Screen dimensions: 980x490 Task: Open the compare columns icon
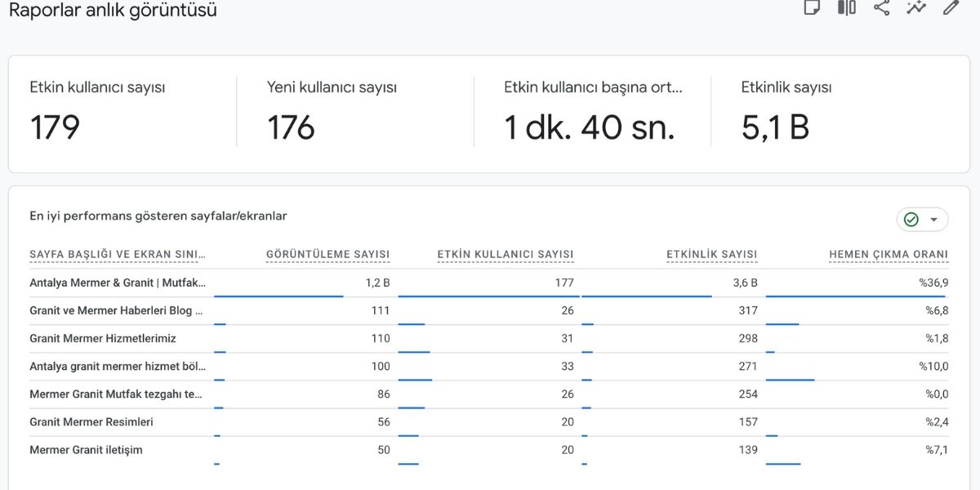click(x=847, y=8)
